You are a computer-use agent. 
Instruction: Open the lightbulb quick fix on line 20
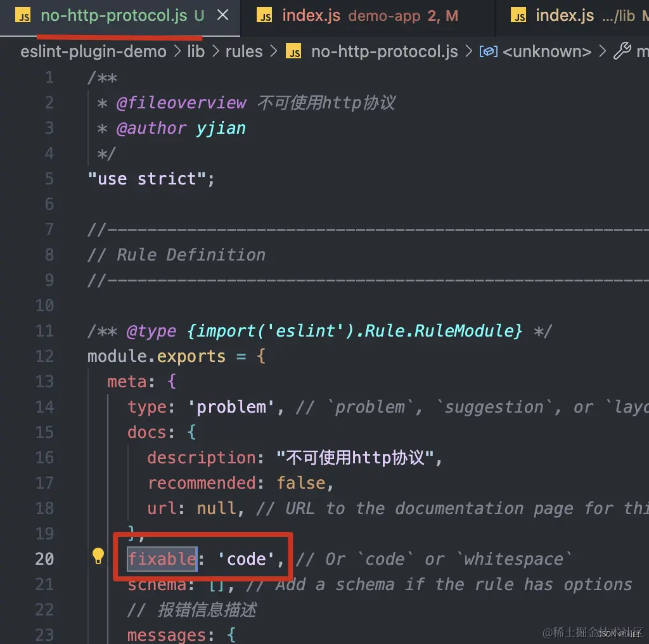[98, 556]
